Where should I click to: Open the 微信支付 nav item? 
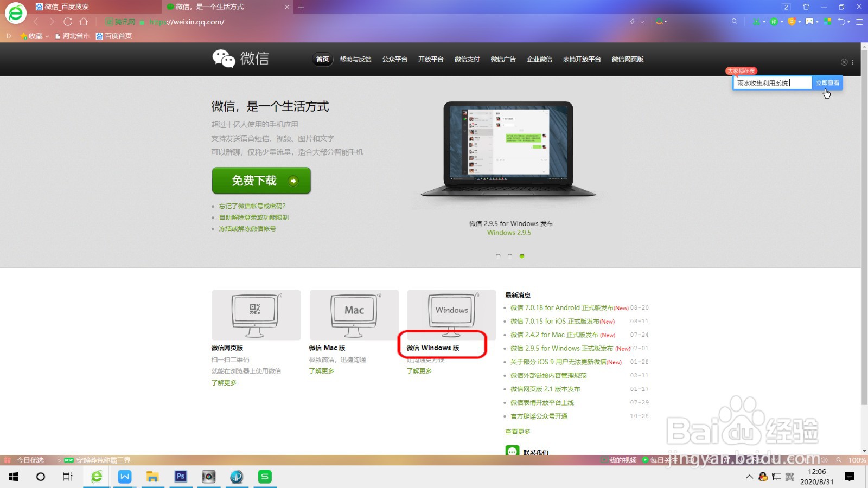point(467,59)
